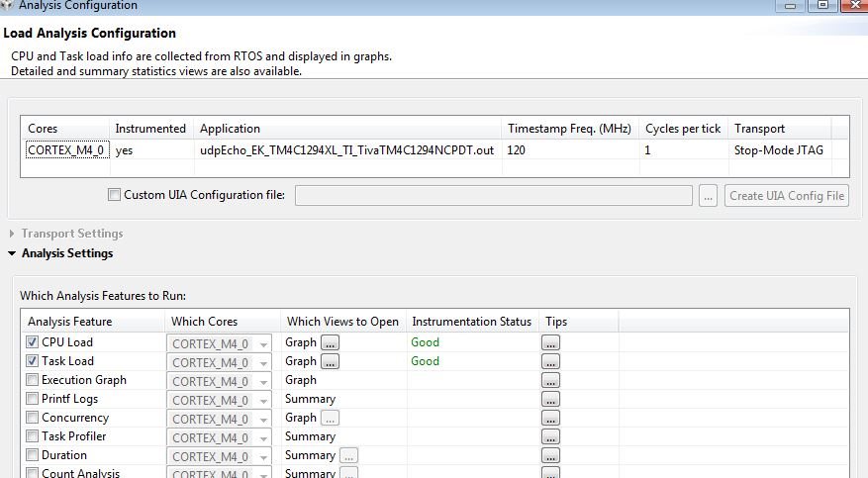This screenshot has width=868, height=478.
Task: Uncheck the Task Load analysis feature
Action: [32, 360]
